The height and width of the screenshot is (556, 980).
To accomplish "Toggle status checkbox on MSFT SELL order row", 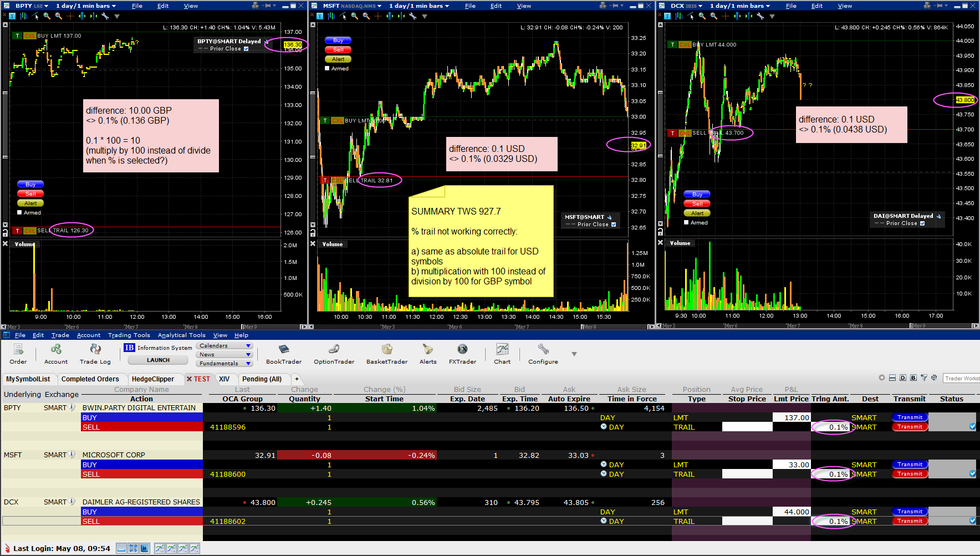I will tap(972, 473).
